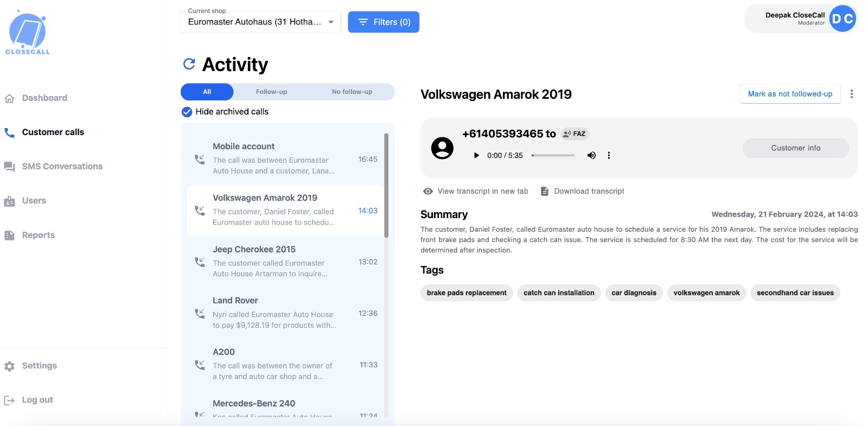Screen dimensions: 868x426
Task: Open the Volkswagen Amarok 2019 call entry
Action: [285, 210]
